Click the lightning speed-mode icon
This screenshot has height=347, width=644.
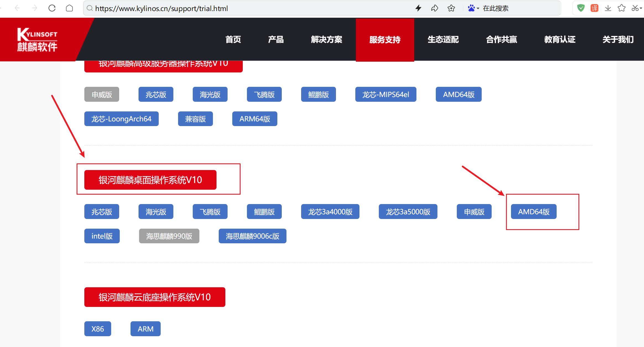tap(418, 8)
